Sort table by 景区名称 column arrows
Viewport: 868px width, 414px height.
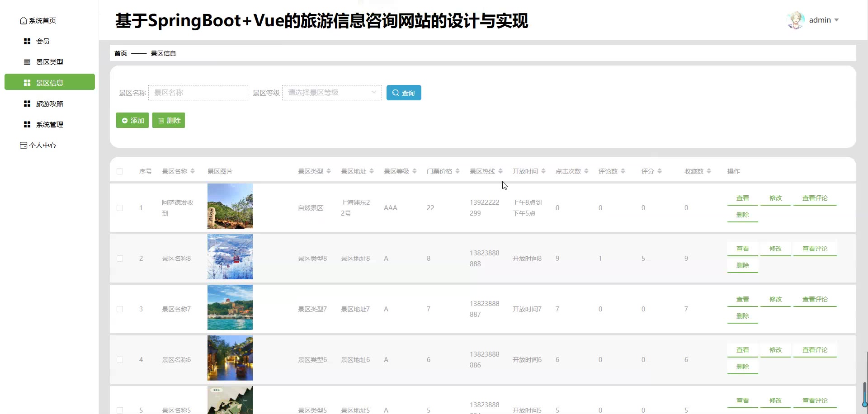[x=193, y=171]
